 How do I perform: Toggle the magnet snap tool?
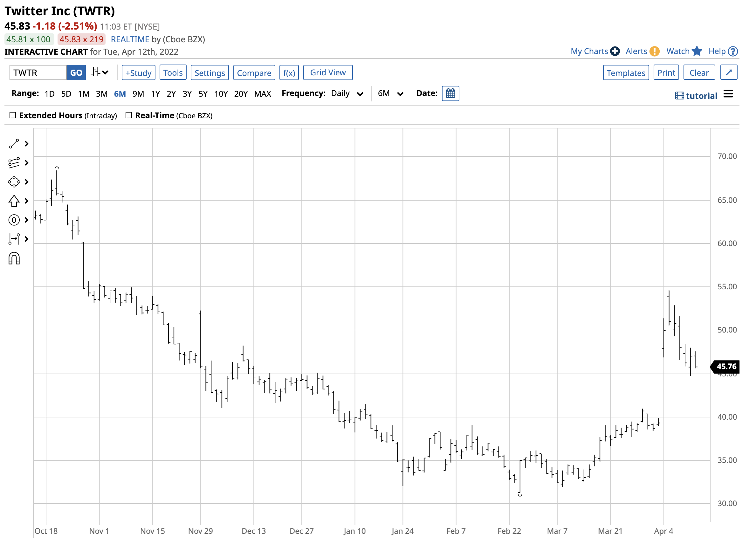point(14,259)
